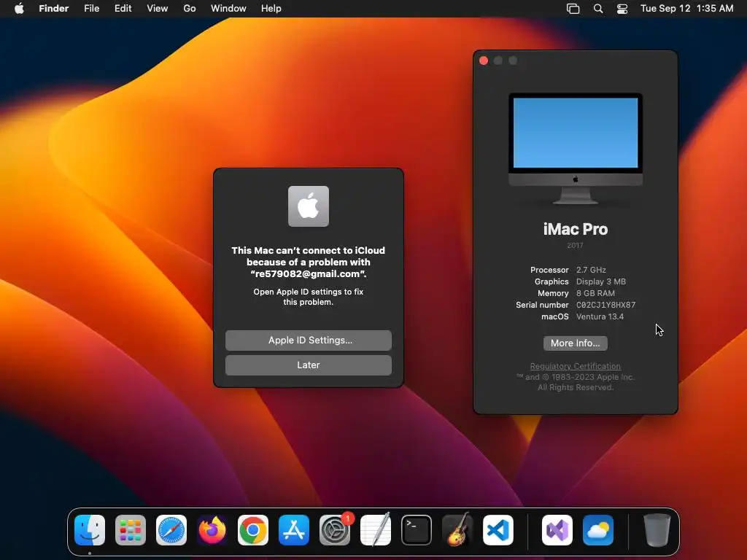Launch Visual Studio Code from Dock
The width and height of the screenshot is (747, 560).
[498, 530]
